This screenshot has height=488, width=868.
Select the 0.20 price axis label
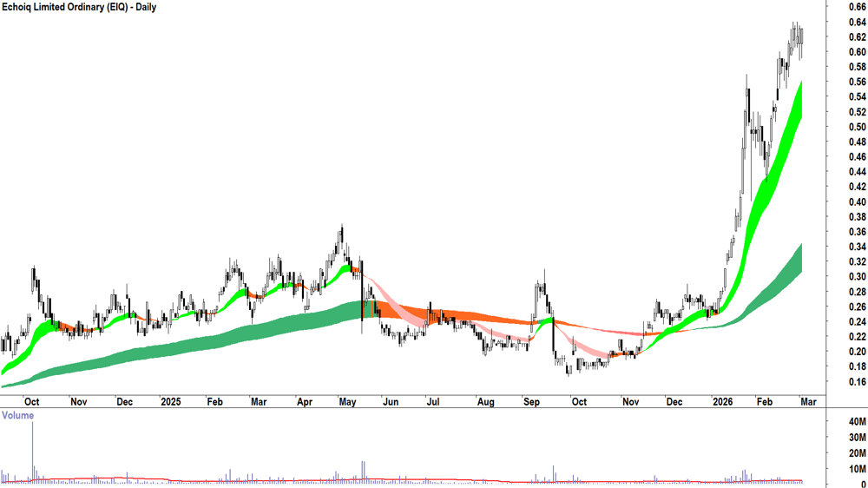[x=858, y=352]
